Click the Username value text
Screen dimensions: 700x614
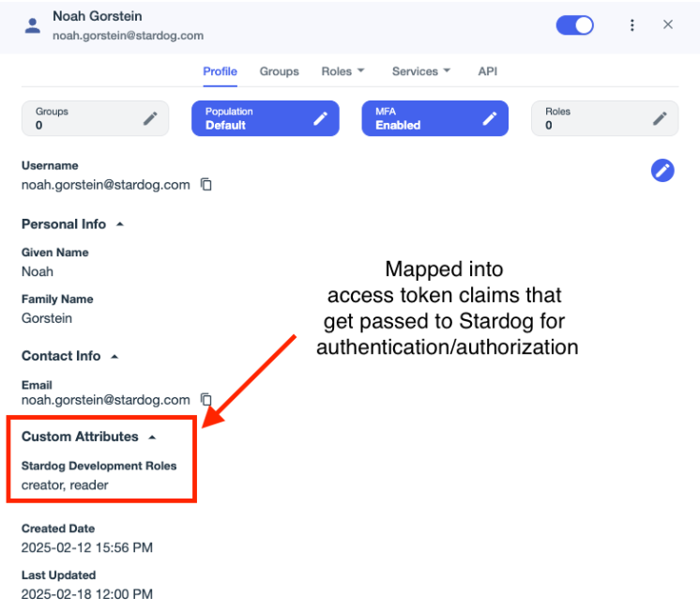(x=106, y=185)
